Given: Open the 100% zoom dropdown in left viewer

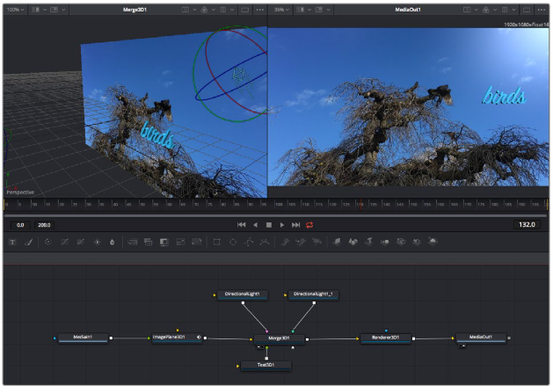Looking at the screenshot, I should [x=15, y=10].
